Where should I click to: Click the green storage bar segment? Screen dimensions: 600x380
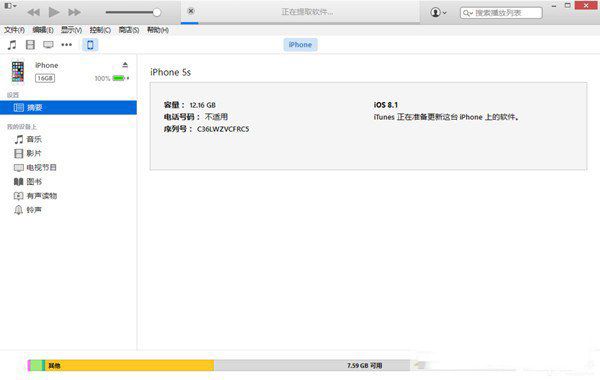click(x=37, y=365)
